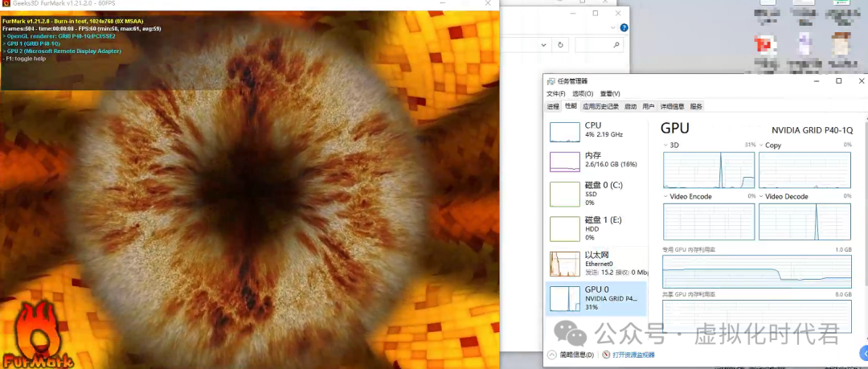Open the red-and-white desktop shortcut icon
Screen dimensions: 868x369
pyautogui.click(x=766, y=45)
